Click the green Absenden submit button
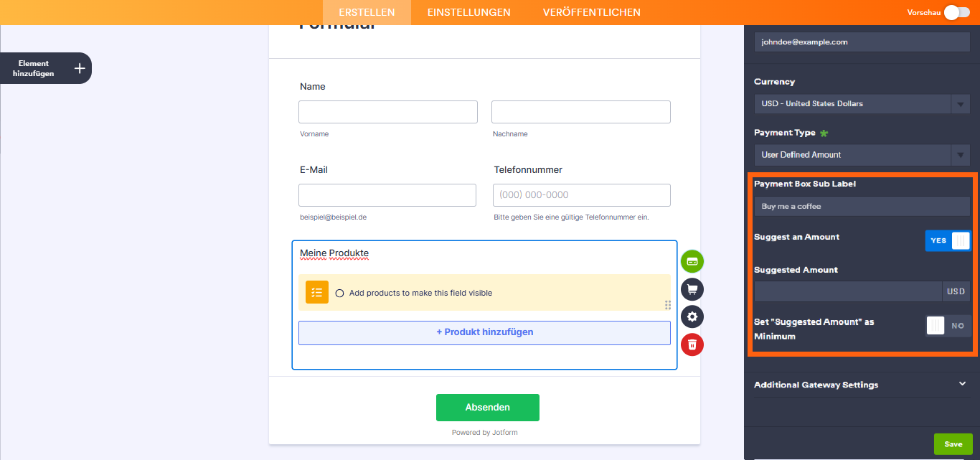 click(x=488, y=408)
